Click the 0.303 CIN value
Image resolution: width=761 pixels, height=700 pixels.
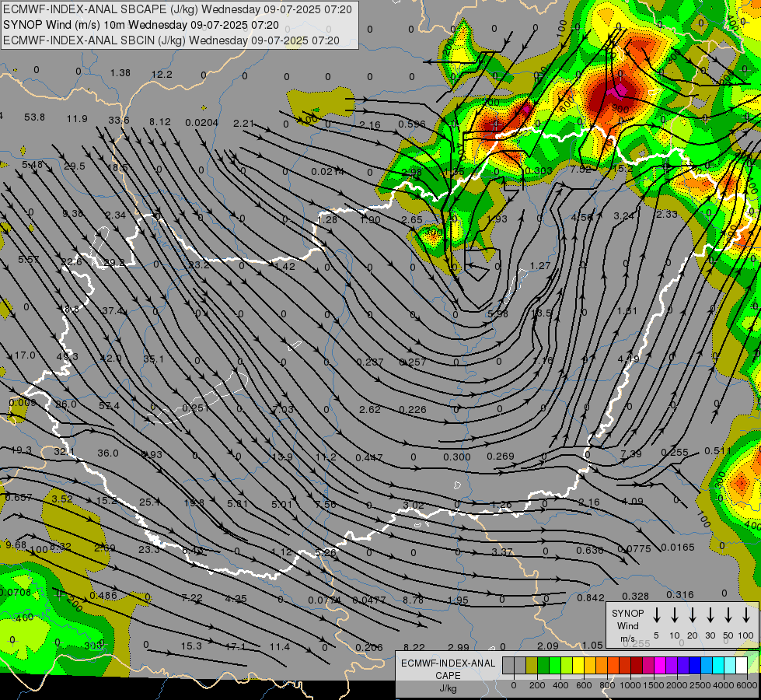(x=539, y=170)
